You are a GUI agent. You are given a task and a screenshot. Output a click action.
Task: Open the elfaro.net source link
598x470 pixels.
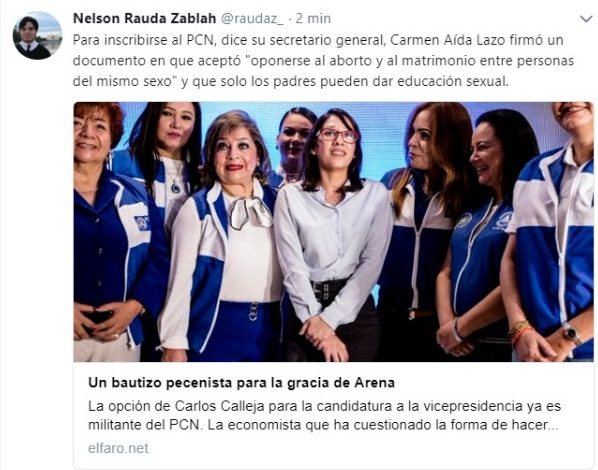[x=118, y=448]
